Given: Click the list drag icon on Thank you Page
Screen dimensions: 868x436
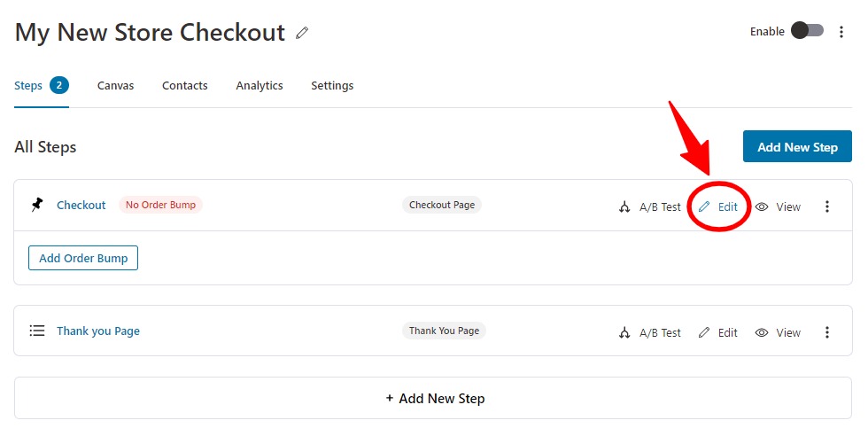Looking at the screenshot, I should click(37, 331).
